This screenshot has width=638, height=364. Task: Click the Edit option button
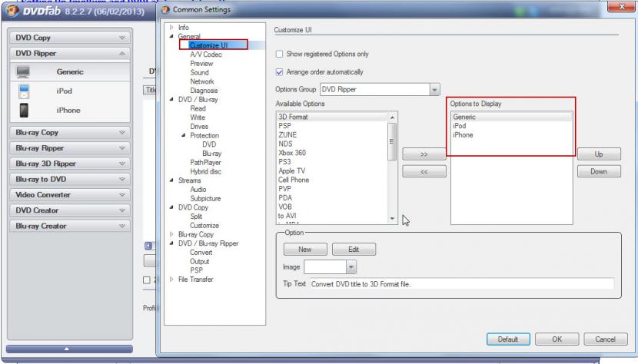click(354, 250)
